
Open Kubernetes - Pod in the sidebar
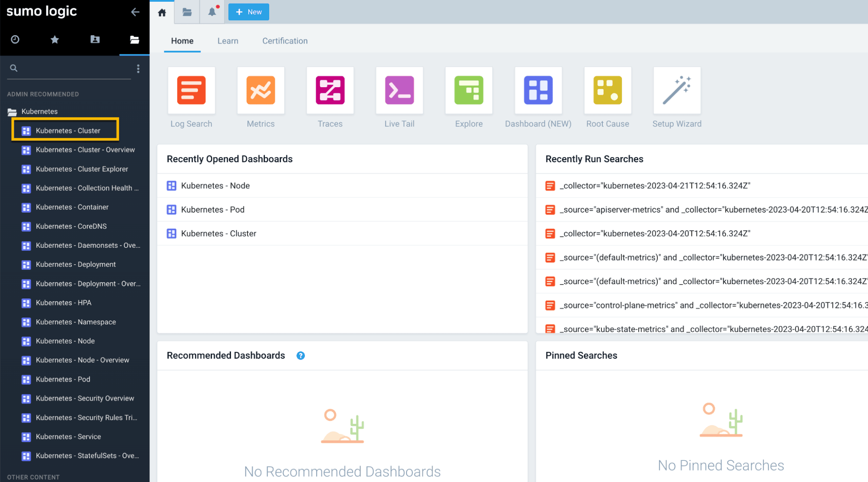point(56,379)
